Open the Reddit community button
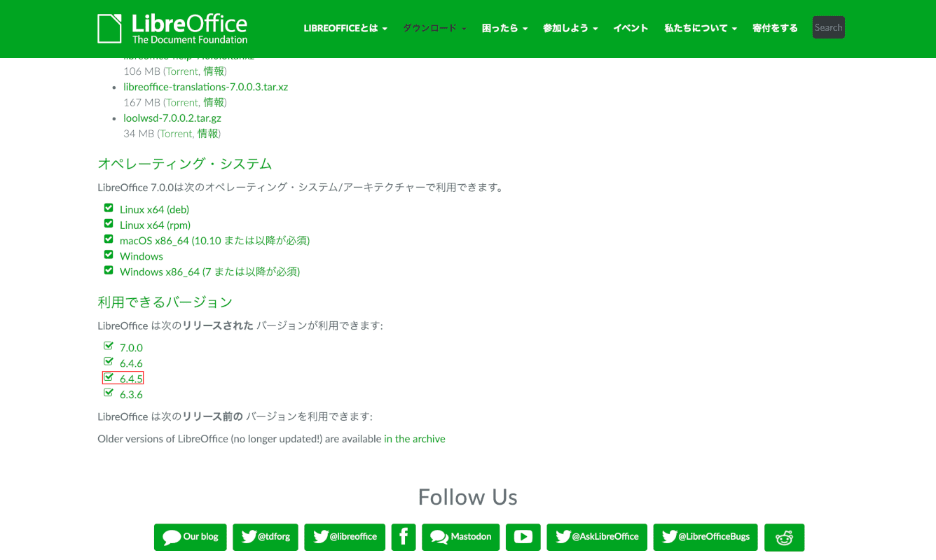The image size is (936, 560). (x=784, y=537)
